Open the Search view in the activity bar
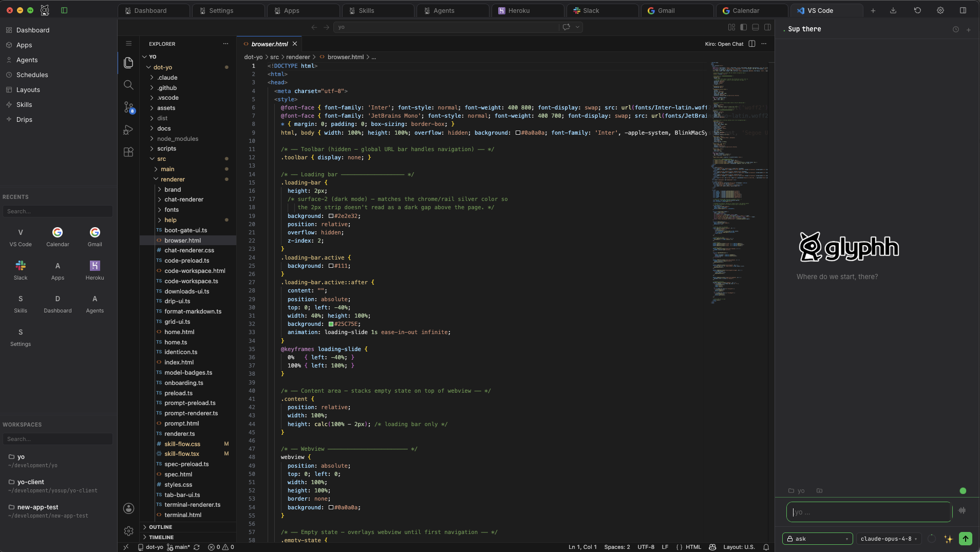 click(x=128, y=85)
